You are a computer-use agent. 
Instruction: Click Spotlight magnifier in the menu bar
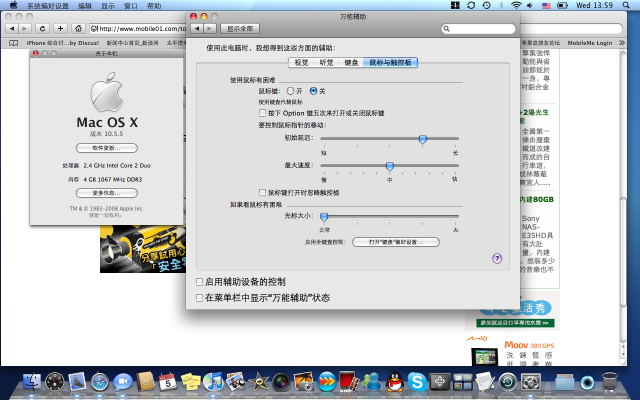626,5
